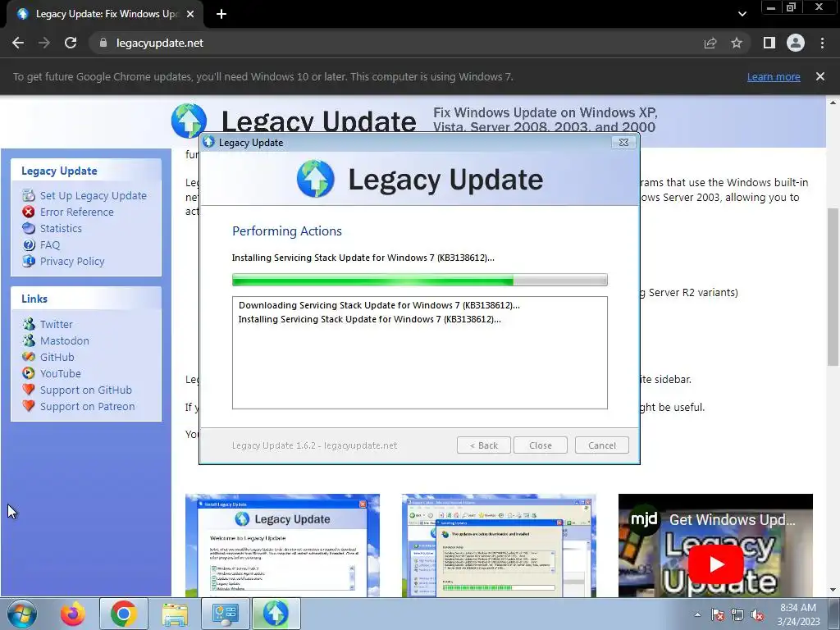This screenshot has height=630, width=840.
Task: Open the tab search chevron
Action: [x=742, y=14]
